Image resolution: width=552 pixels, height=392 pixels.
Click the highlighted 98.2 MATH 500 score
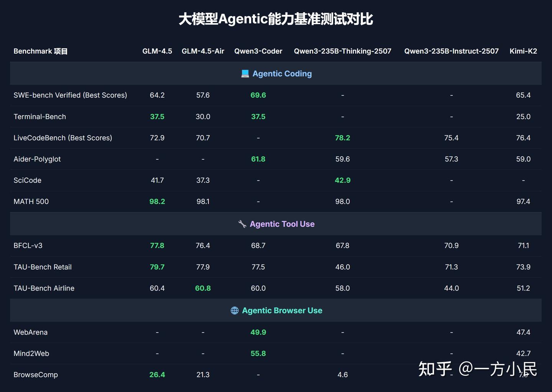click(157, 201)
